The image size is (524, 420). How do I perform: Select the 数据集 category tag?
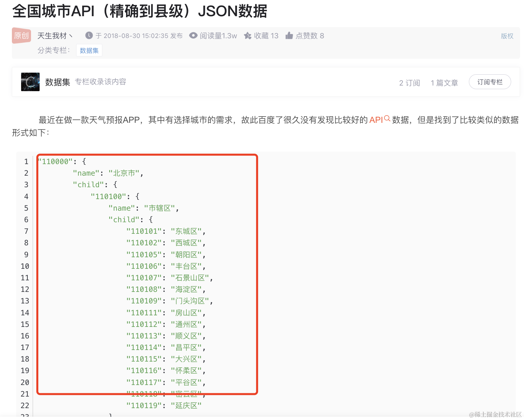click(x=89, y=51)
